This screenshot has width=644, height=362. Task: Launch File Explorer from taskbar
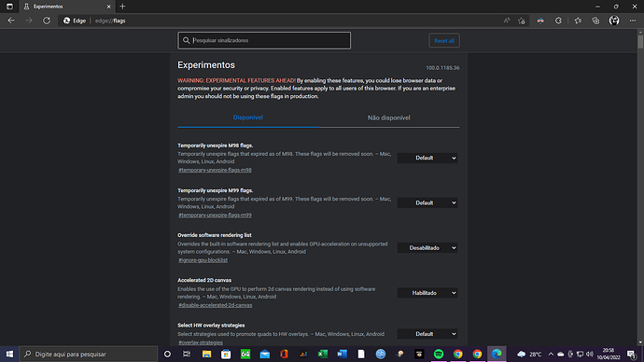pyautogui.click(x=206, y=354)
